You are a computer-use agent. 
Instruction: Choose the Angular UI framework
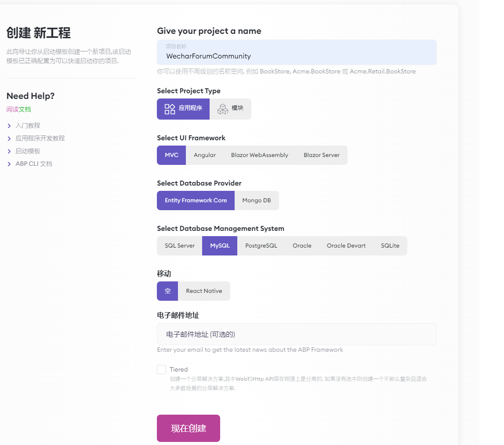(204, 155)
